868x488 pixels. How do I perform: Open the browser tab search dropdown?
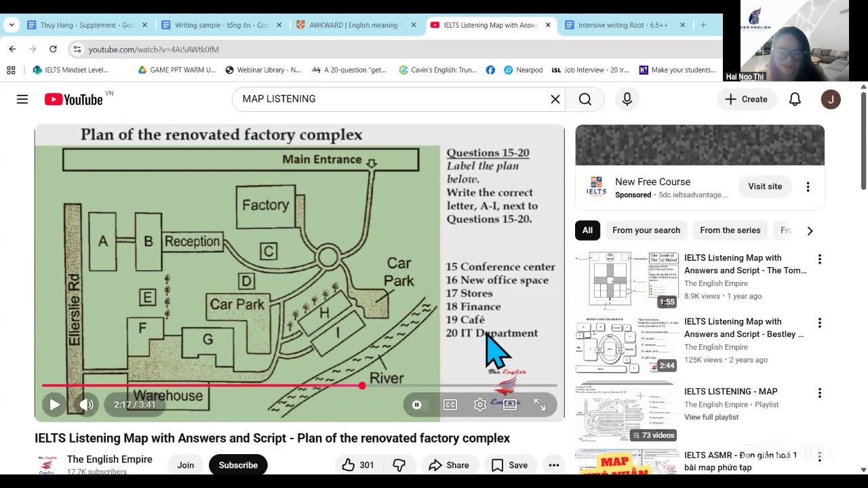pos(12,25)
